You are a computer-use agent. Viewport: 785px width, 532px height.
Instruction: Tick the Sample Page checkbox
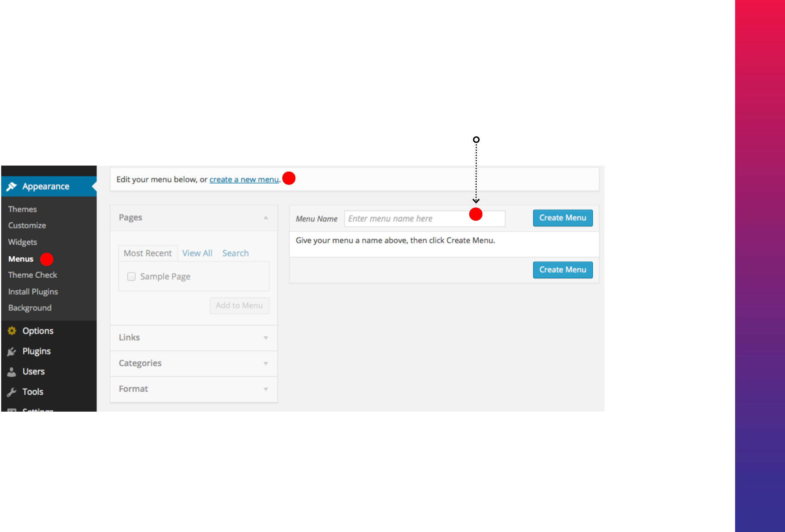pos(131,276)
